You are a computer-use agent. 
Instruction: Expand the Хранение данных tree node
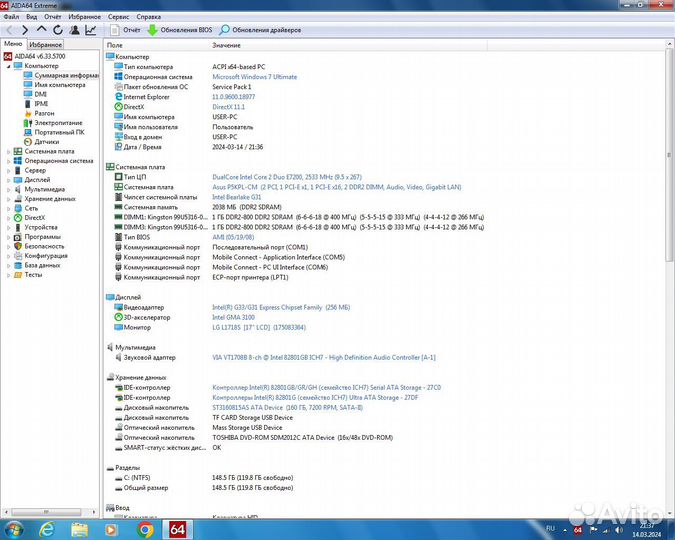coord(8,198)
